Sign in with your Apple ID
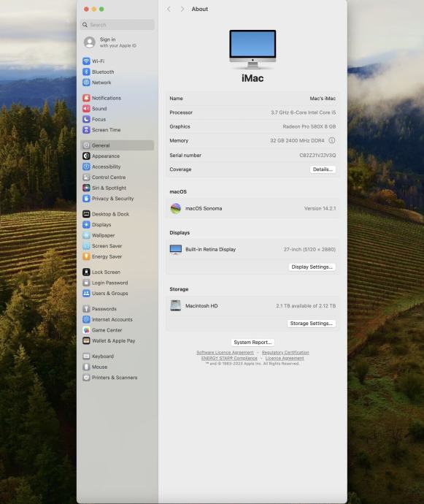424x504 pixels. (117, 42)
